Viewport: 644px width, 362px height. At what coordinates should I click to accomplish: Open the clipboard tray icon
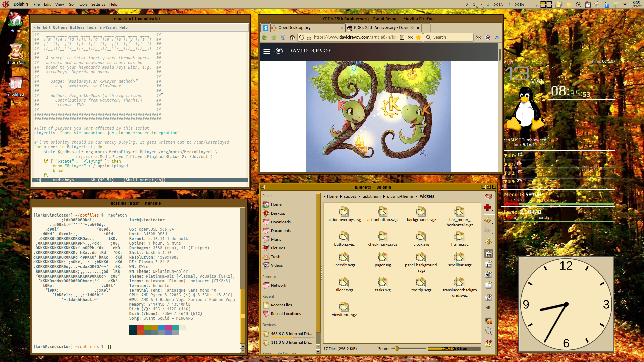click(588, 4)
